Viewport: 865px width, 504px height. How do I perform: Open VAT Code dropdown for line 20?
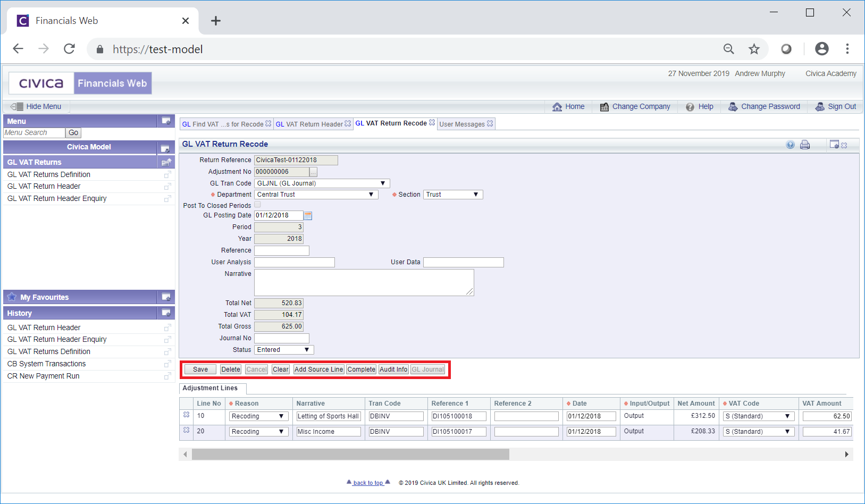click(759, 432)
